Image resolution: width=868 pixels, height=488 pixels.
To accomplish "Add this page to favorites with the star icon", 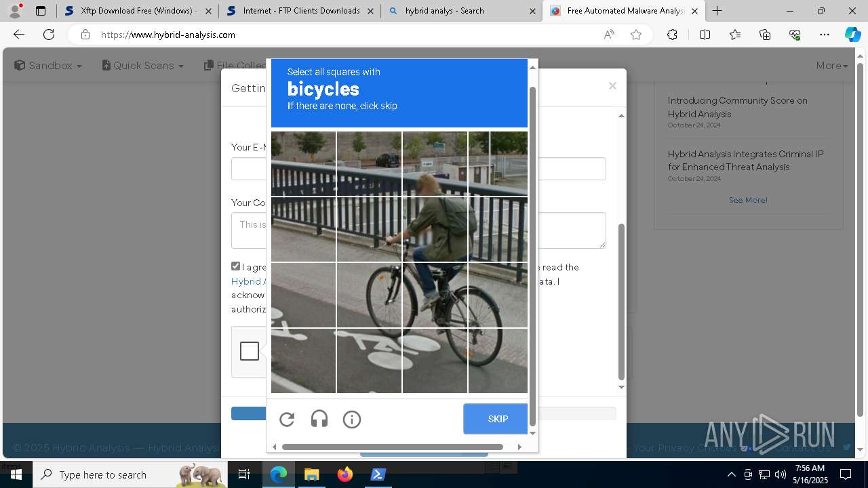I will [x=636, y=35].
